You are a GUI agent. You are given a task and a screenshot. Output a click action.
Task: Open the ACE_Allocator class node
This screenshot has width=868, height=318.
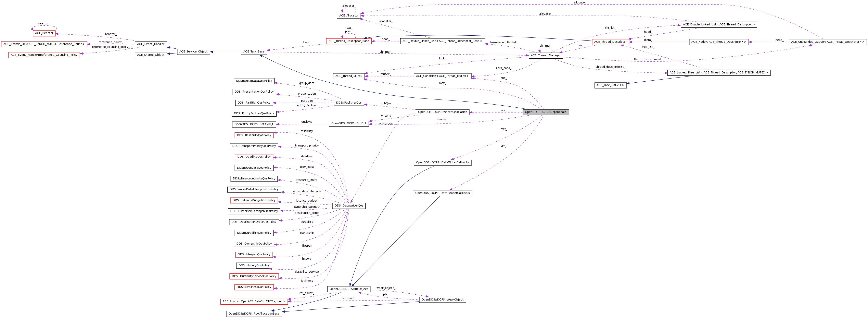pos(349,15)
